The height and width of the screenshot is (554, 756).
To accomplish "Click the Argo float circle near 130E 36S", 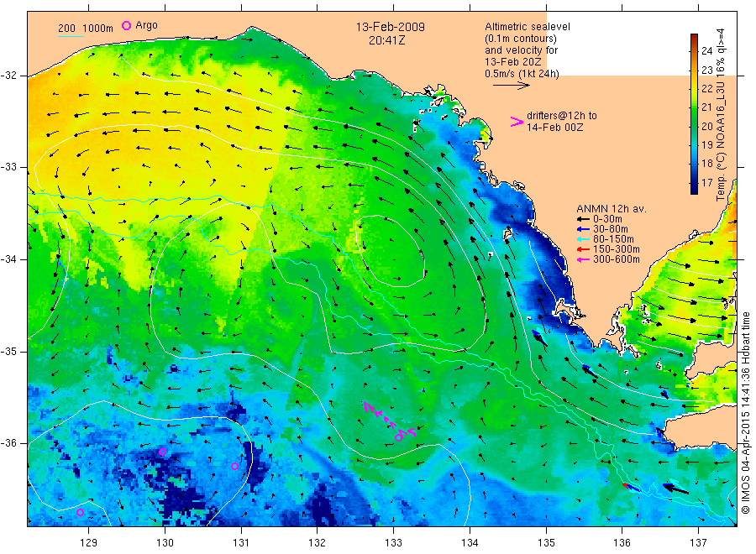I will [162, 452].
